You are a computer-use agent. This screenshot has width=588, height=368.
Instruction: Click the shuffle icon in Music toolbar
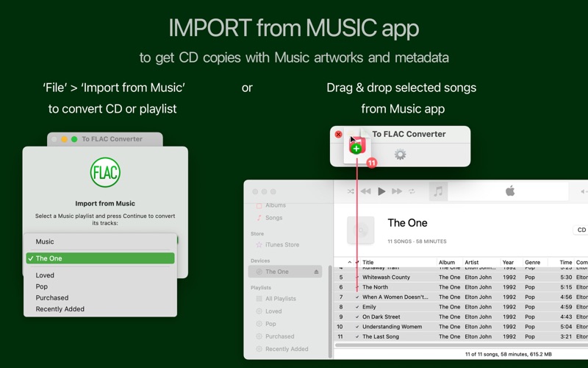(x=351, y=191)
